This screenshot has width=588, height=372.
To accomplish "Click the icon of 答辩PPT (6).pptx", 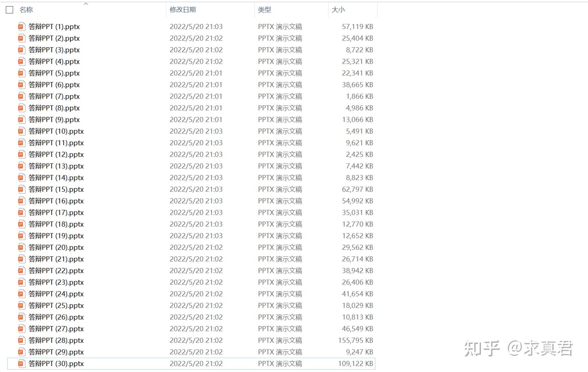I will (21, 85).
